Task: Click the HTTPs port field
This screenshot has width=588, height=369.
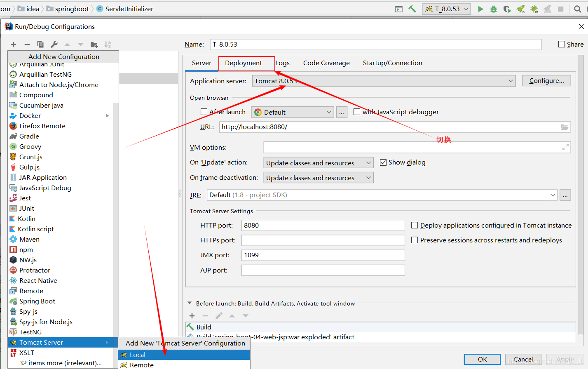Action: tap(323, 240)
